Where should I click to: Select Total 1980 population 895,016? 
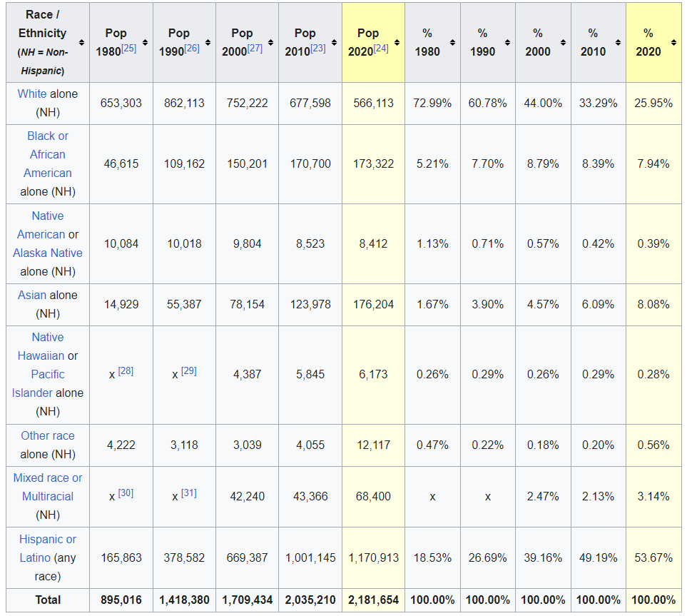(121, 600)
